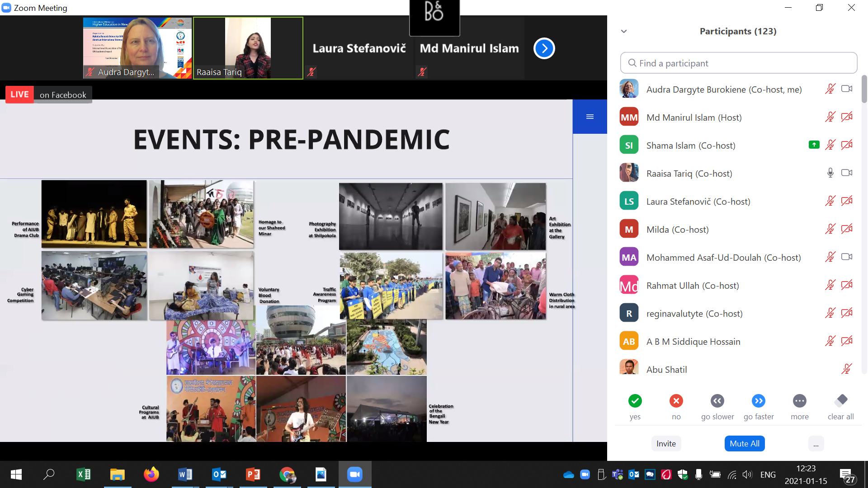Click the clear all eraser icon
This screenshot has width=868, height=488.
pos(841,400)
